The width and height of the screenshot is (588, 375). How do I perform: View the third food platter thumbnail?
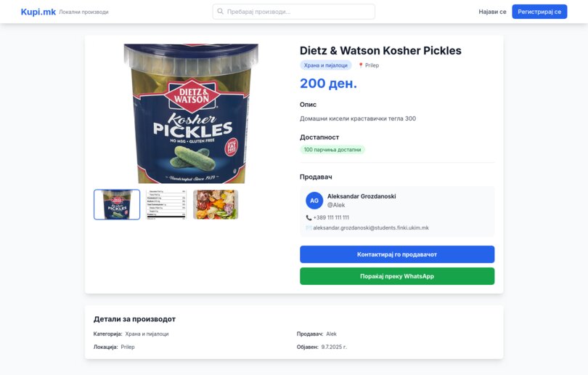click(x=216, y=204)
